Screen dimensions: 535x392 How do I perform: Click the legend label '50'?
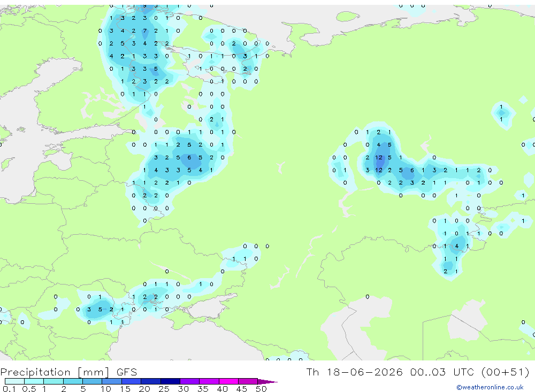click(x=261, y=389)
